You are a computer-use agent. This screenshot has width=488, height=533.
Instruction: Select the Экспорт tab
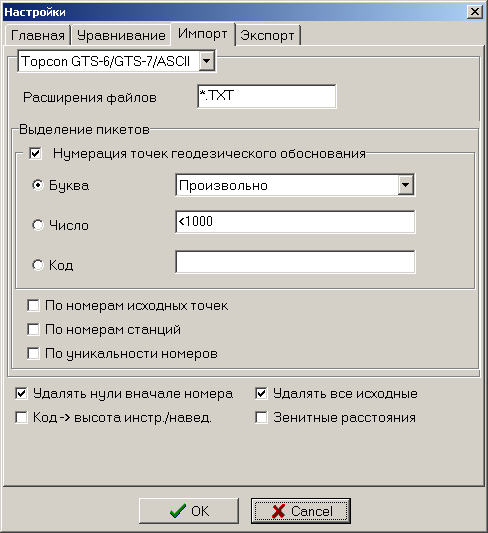tap(267, 35)
